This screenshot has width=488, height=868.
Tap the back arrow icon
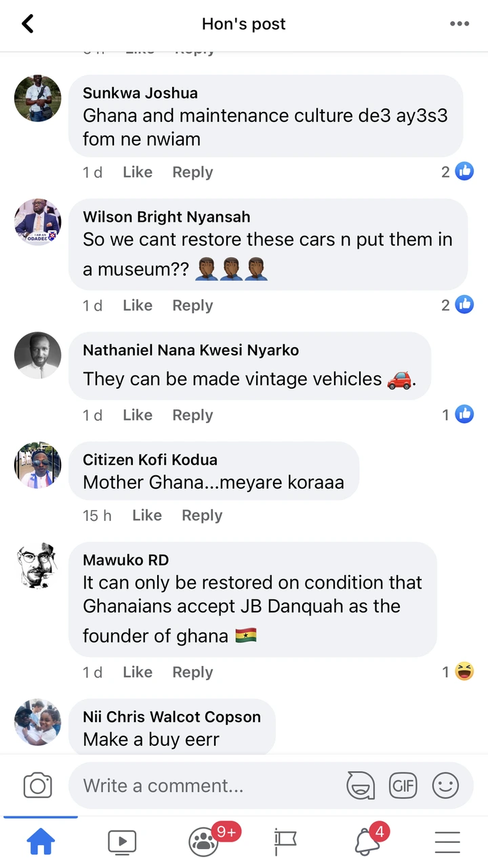point(28,24)
